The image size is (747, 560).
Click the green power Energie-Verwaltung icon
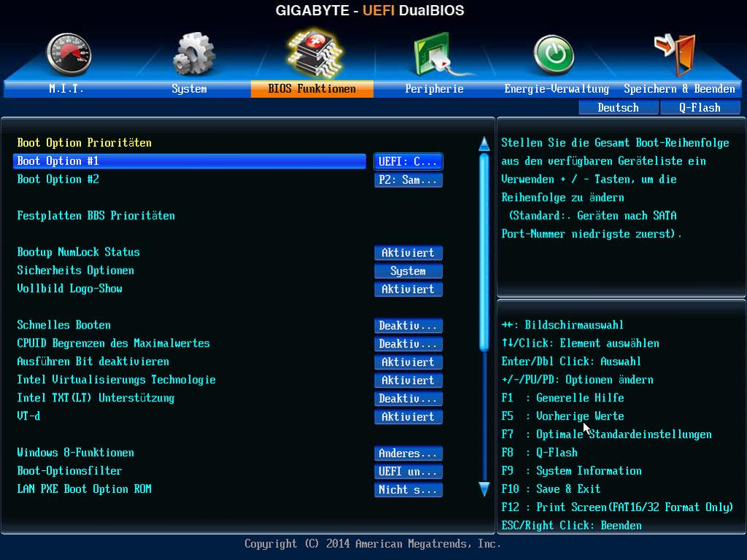553,55
